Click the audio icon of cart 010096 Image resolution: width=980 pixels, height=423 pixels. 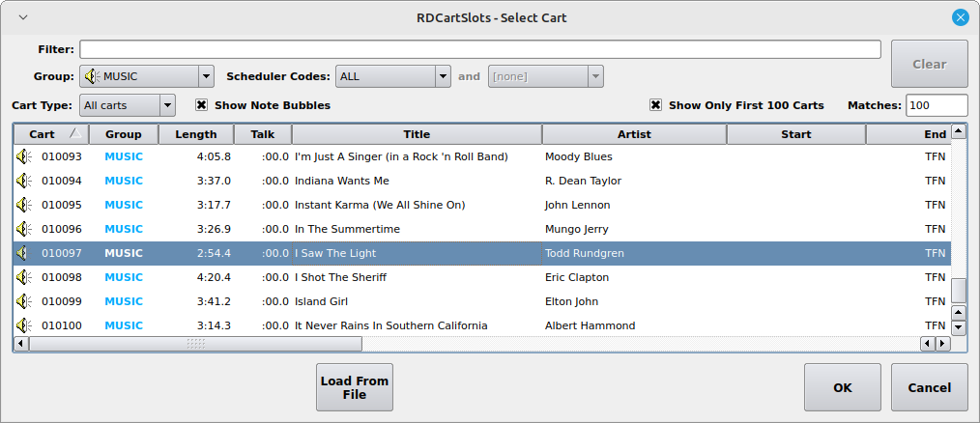(24, 229)
